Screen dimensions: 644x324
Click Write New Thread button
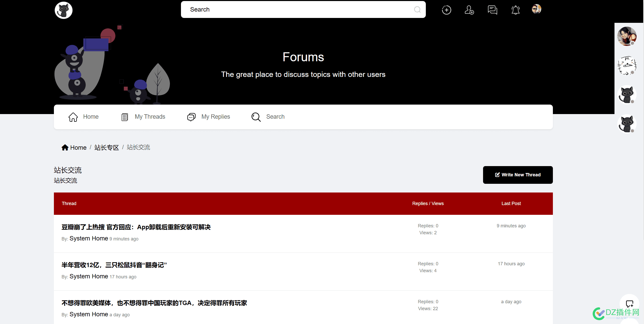(x=518, y=175)
